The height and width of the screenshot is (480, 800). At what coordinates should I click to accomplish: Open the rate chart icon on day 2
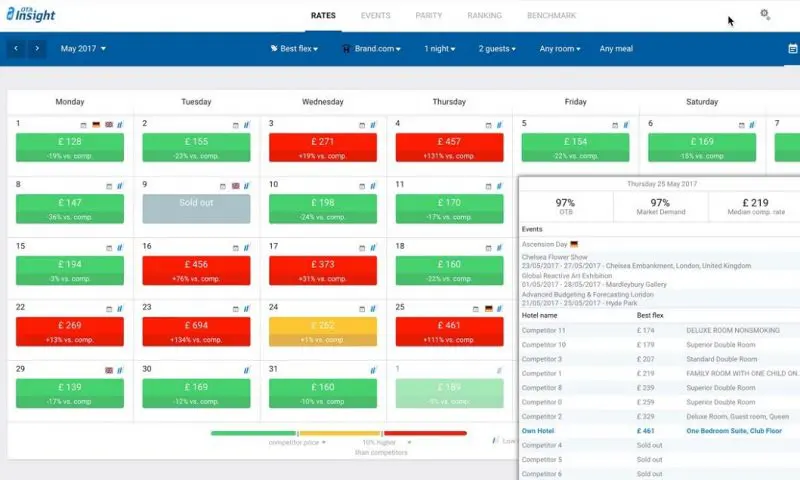(x=246, y=124)
